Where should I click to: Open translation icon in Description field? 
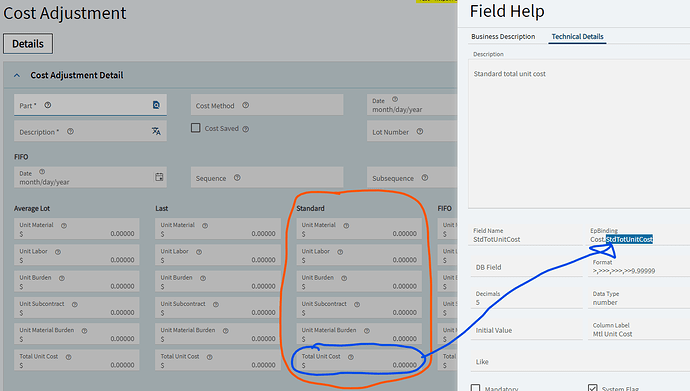point(156,131)
